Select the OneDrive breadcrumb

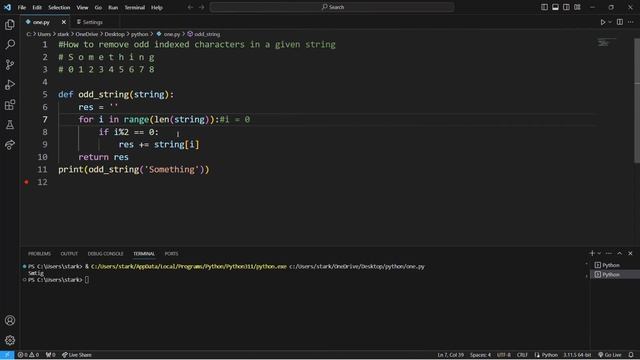coord(87,34)
